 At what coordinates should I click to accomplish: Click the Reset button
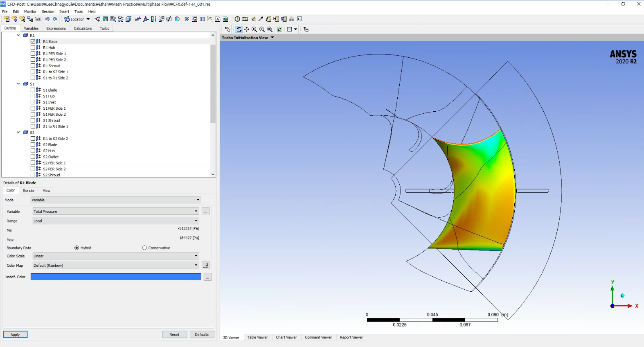(x=175, y=335)
